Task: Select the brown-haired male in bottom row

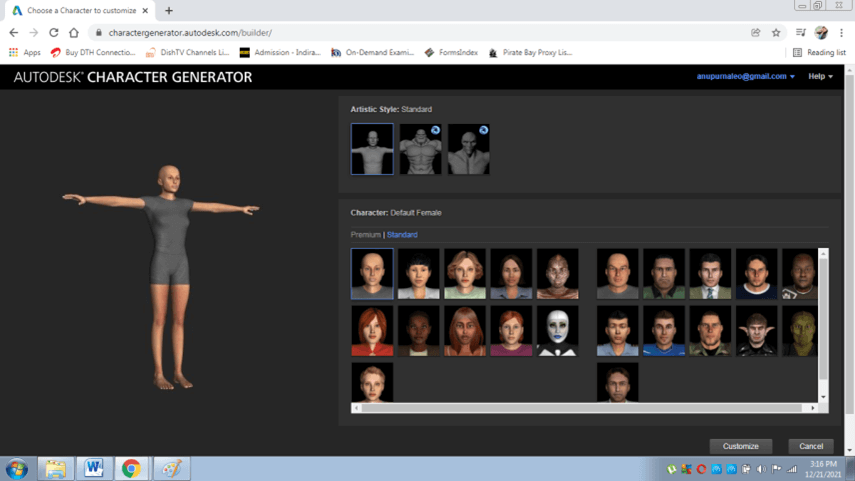Action: click(617, 382)
